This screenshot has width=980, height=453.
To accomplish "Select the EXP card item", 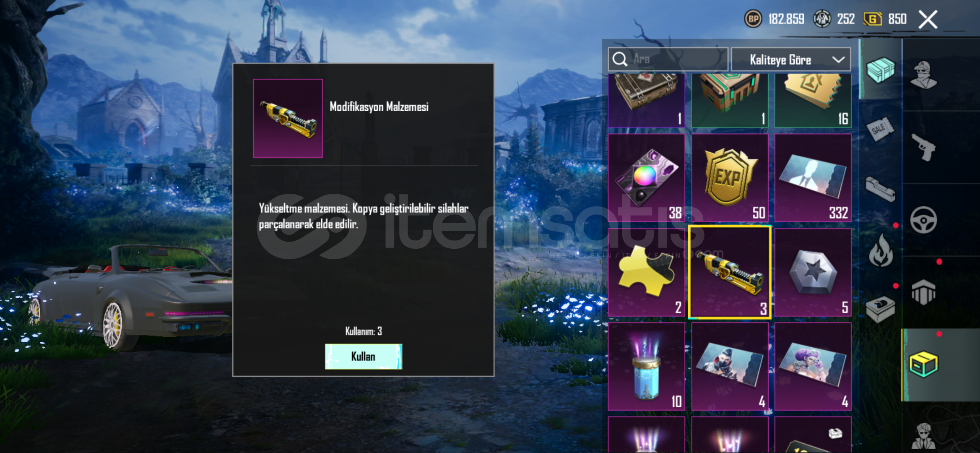I will (x=730, y=178).
